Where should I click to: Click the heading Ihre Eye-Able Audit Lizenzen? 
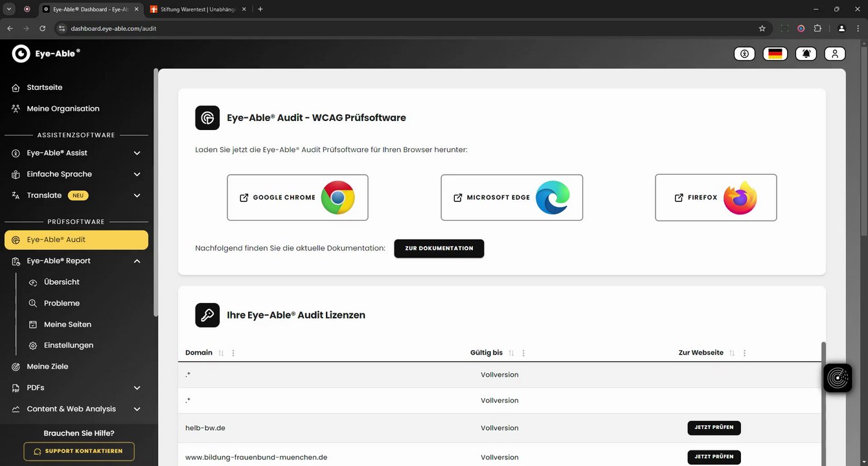pos(296,315)
